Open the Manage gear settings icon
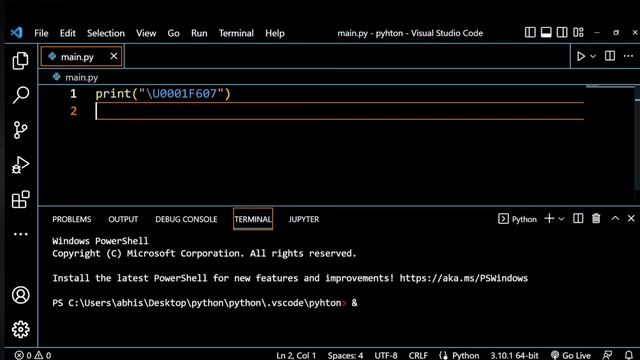The height and width of the screenshot is (360, 640). 20,329
